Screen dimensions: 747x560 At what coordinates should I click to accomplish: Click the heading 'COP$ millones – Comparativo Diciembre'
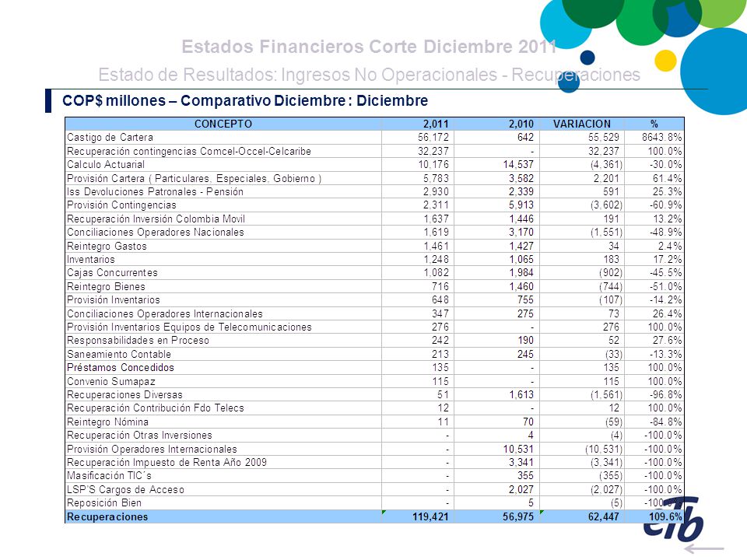point(204,100)
